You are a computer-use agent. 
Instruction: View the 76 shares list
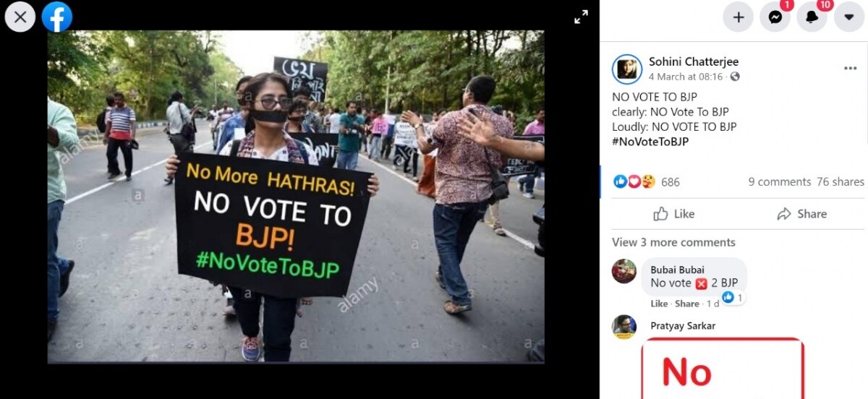(x=841, y=182)
